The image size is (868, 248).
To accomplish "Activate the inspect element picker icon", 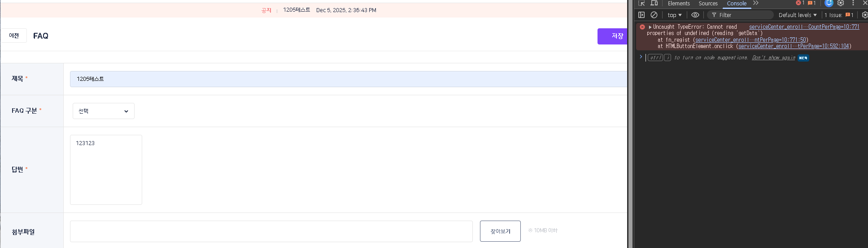I will tap(641, 3).
